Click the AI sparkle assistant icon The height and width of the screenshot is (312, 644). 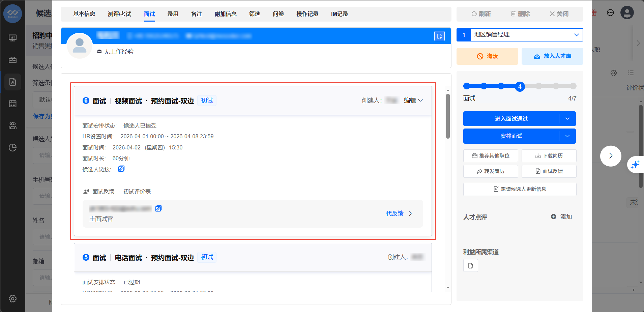click(x=635, y=165)
